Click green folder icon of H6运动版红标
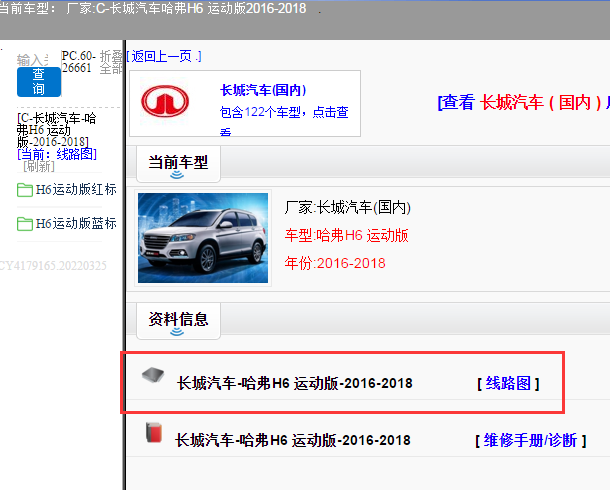Image resolution: width=610 pixels, height=490 pixels. [25, 190]
